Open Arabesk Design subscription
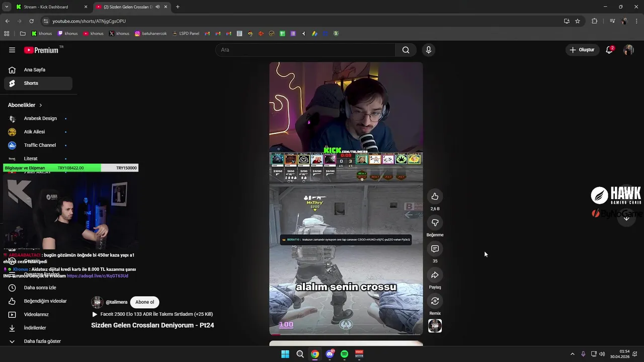The image size is (644, 362). 38,119
